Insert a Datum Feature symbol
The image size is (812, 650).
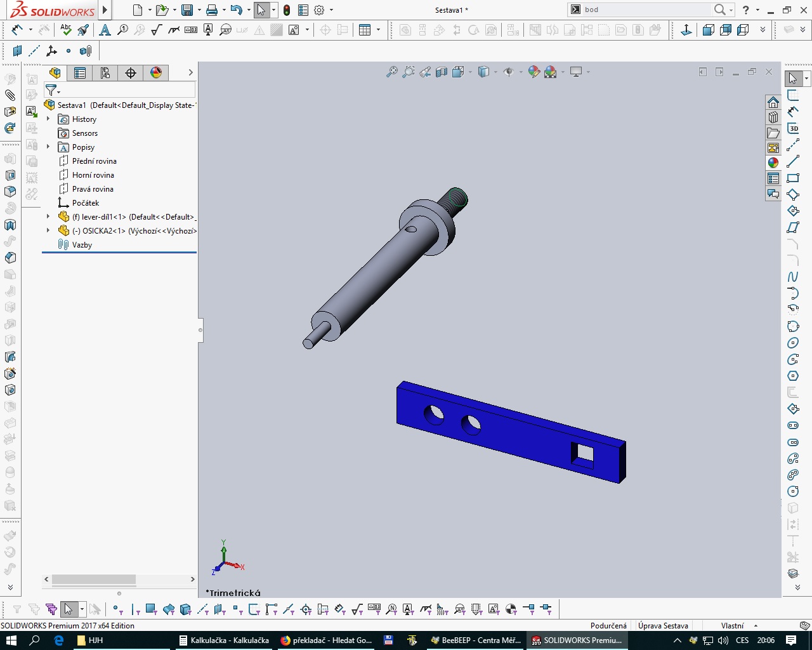tap(208, 30)
